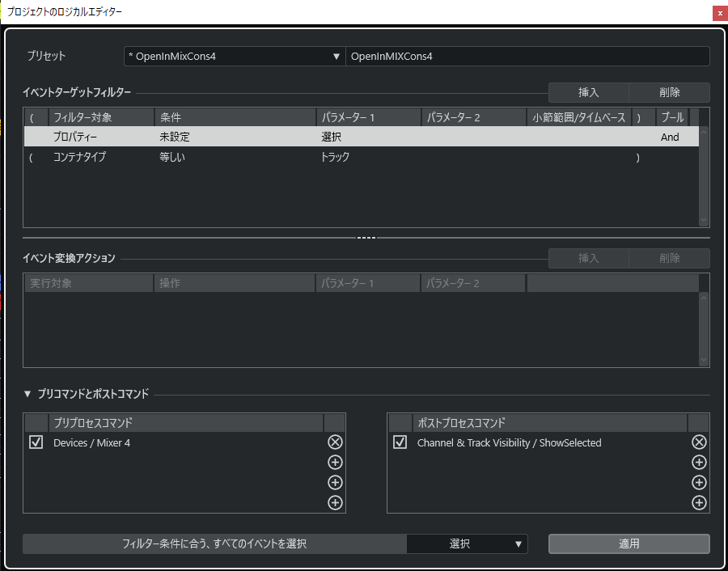
Task: Click the bottom plus icon in pre-process list
Action: click(x=335, y=503)
